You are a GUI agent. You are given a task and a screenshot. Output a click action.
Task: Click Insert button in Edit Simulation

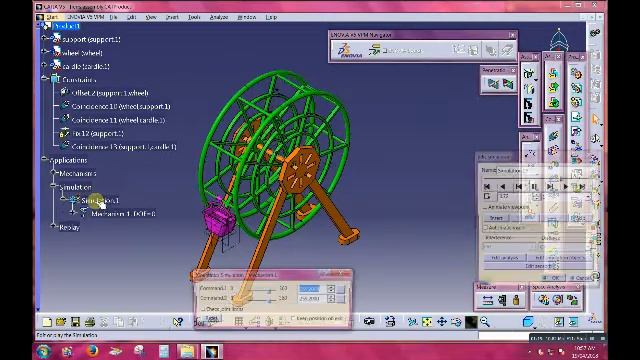click(x=496, y=218)
